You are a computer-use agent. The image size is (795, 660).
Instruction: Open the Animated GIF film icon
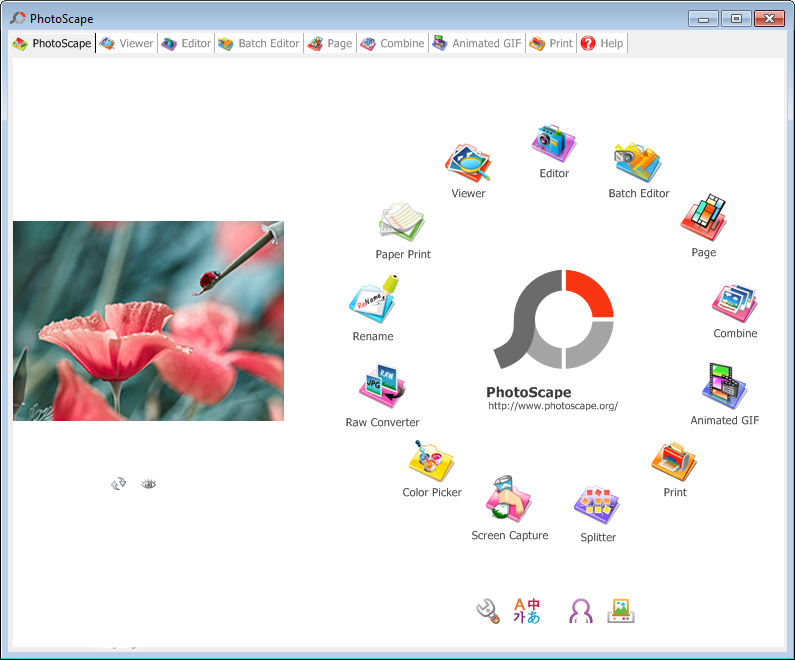[724, 386]
